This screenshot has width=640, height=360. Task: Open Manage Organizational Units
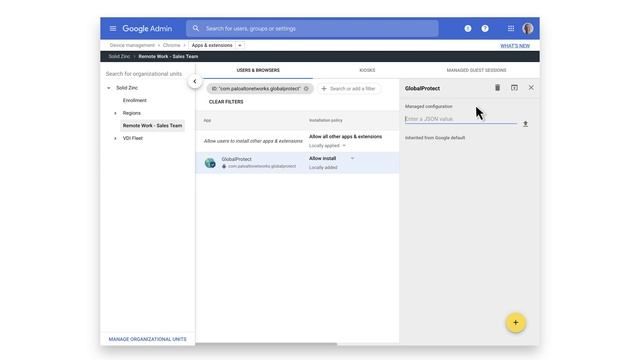tap(147, 339)
